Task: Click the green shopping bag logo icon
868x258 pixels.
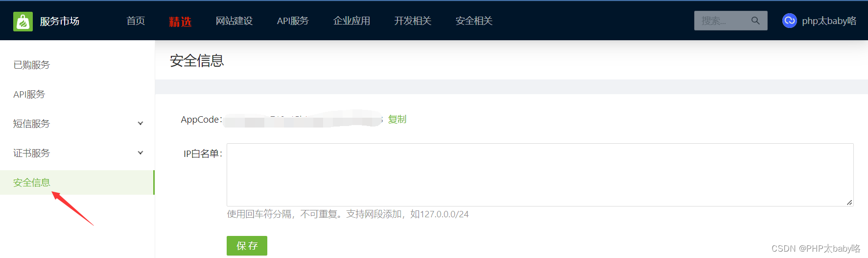Action: click(23, 21)
